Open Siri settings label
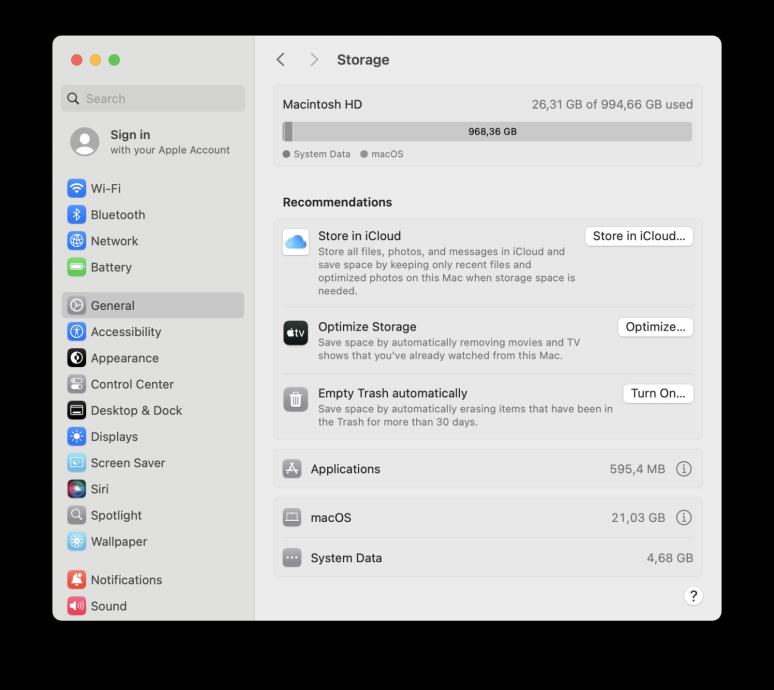This screenshot has height=690, width=774. pyautogui.click(x=99, y=489)
